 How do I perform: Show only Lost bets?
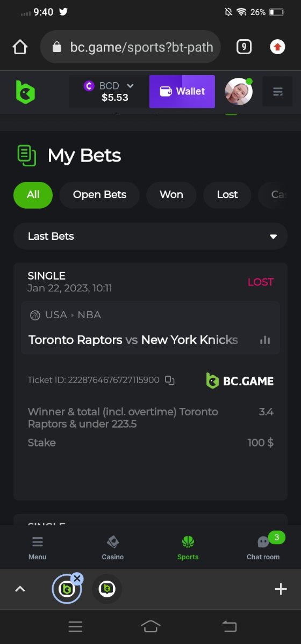(x=227, y=195)
